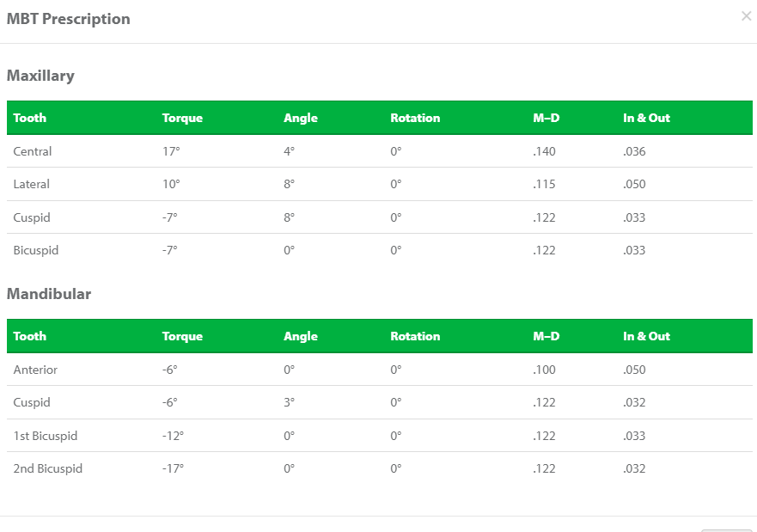Click the Central torque value 17°
Viewport: 757px width, 532px height.
171,151
